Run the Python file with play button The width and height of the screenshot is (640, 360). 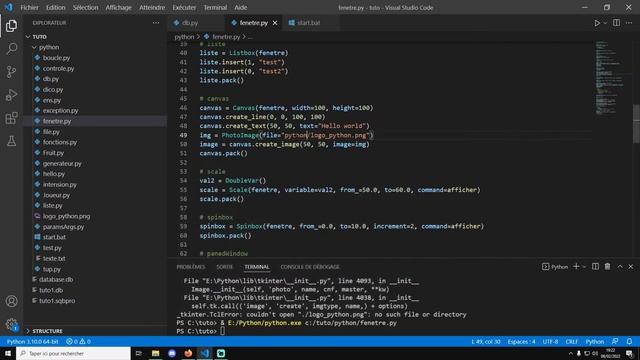coord(597,23)
